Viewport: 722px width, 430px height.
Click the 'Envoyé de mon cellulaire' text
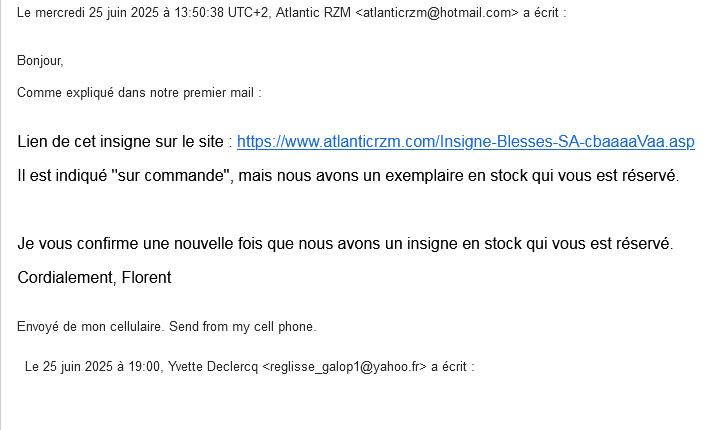coord(90,326)
